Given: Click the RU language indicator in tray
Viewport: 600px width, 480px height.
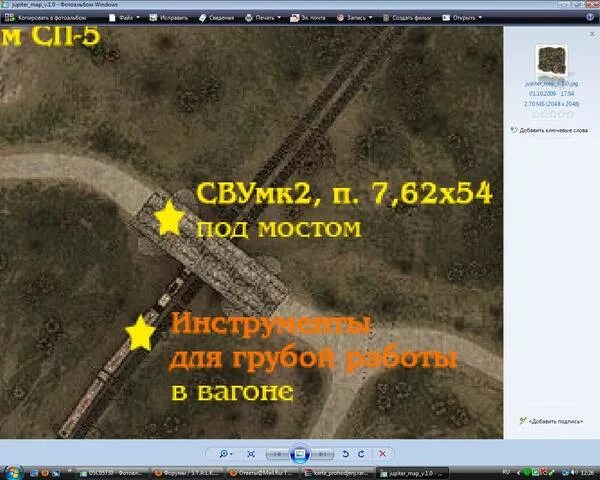Looking at the screenshot, I should coord(506,472).
